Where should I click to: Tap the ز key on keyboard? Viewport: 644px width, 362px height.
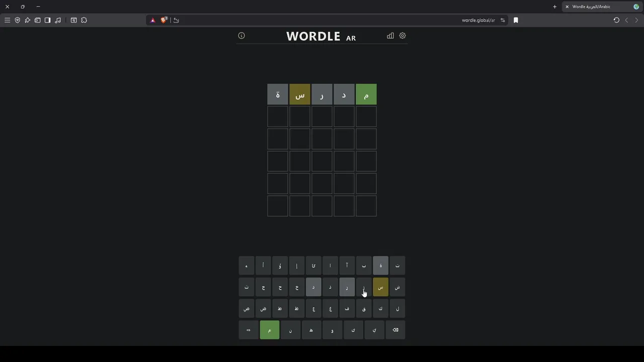coord(364,287)
